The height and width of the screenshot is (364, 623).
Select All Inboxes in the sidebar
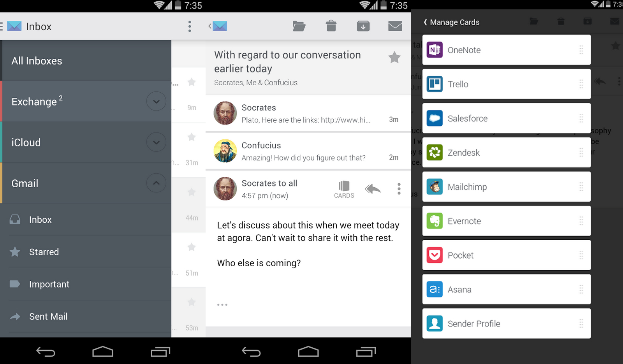click(37, 61)
